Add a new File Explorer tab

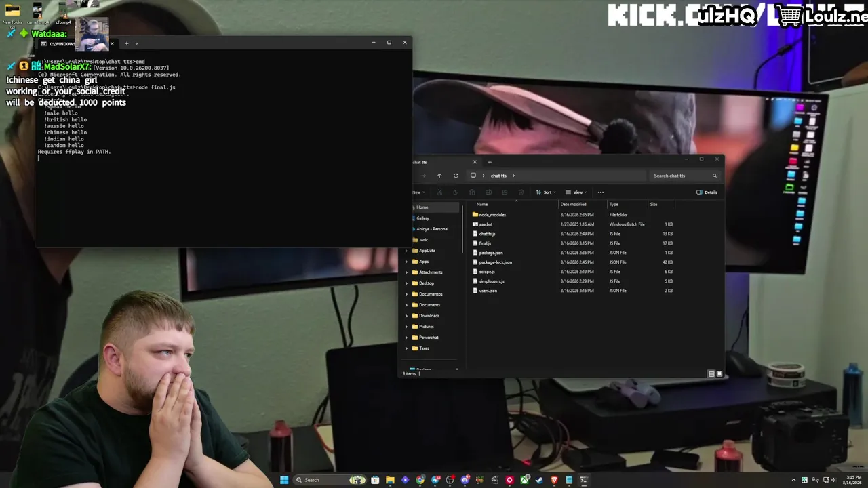pos(490,162)
